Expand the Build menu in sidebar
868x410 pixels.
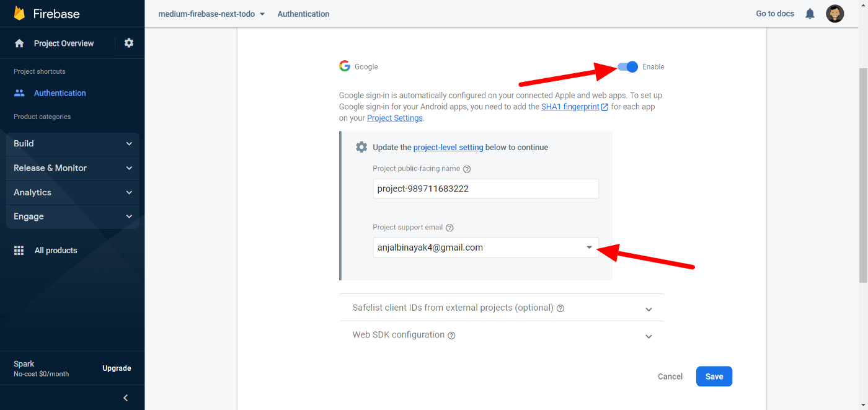coord(73,143)
